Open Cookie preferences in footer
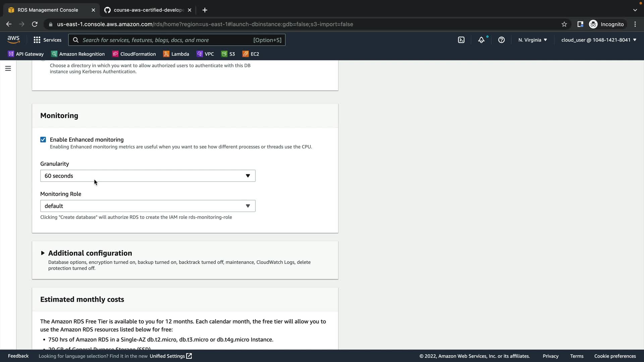Screen dimensions: 644x362 tap(615, 356)
